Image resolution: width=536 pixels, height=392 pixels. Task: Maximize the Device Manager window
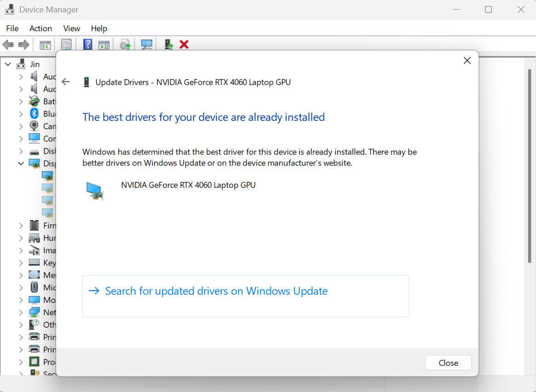[488, 10]
